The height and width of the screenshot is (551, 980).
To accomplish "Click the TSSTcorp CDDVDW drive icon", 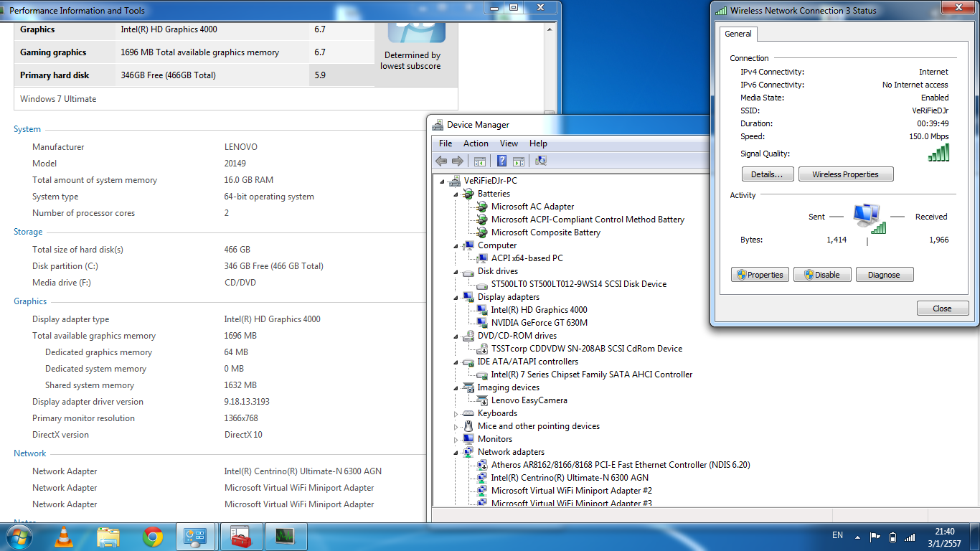I will [x=482, y=349].
